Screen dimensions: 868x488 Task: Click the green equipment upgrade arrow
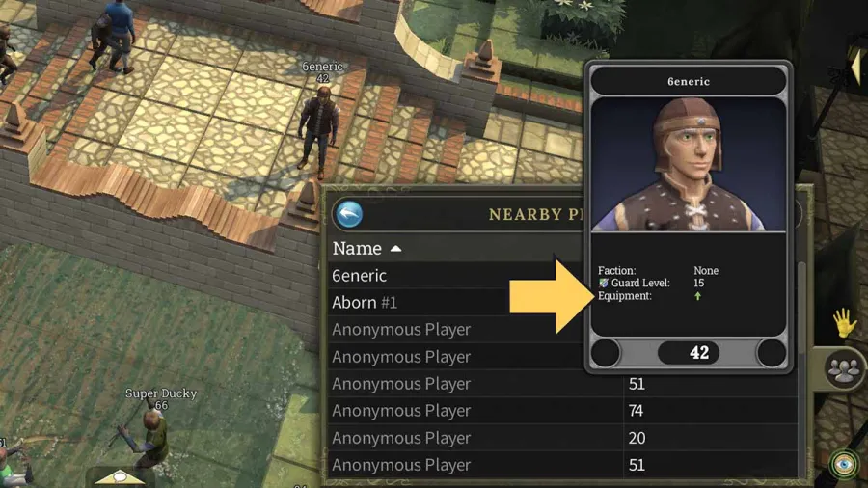(697, 296)
